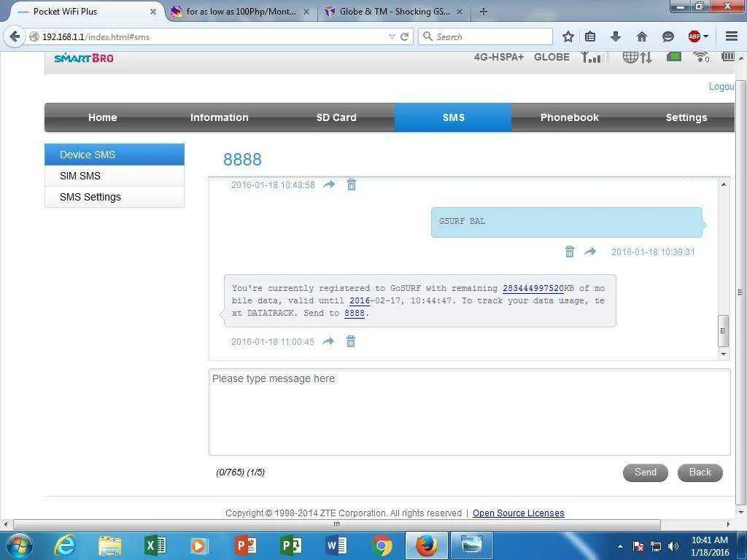Open SMS Settings in the sidebar
The width and height of the screenshot is (747, 560).
tap(115, 197)
